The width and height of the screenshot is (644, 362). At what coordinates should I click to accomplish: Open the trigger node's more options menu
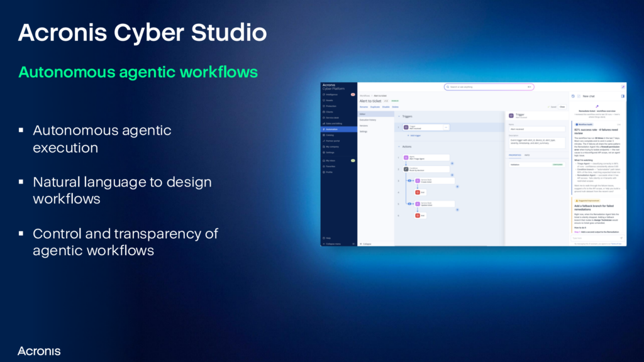[446, 127]
